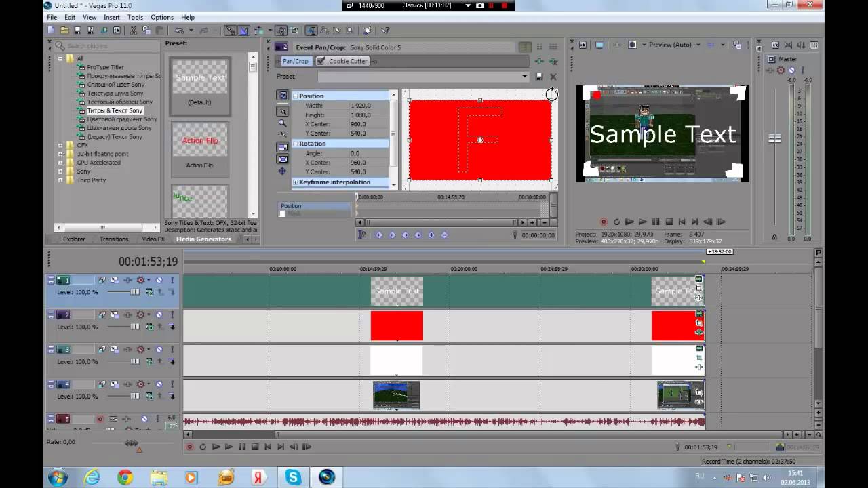Collapse the Position property group

point(296,96)
